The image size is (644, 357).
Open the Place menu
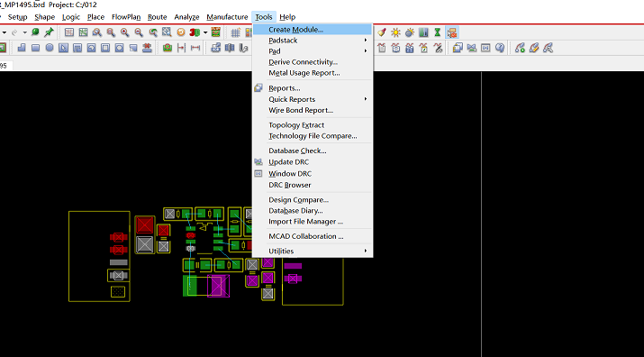coord(95,17)
